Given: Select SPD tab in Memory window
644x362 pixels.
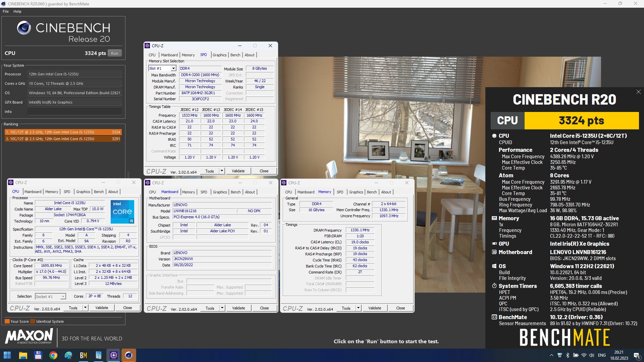Looking at the screenshot, I should 340,192.
